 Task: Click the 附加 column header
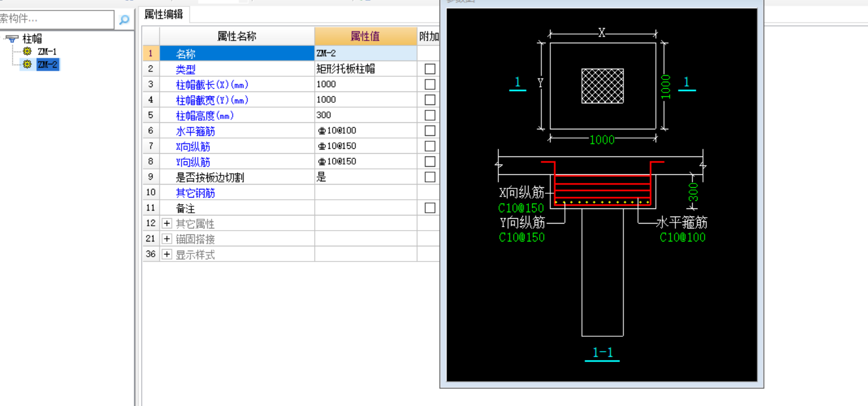pos(429,36)
